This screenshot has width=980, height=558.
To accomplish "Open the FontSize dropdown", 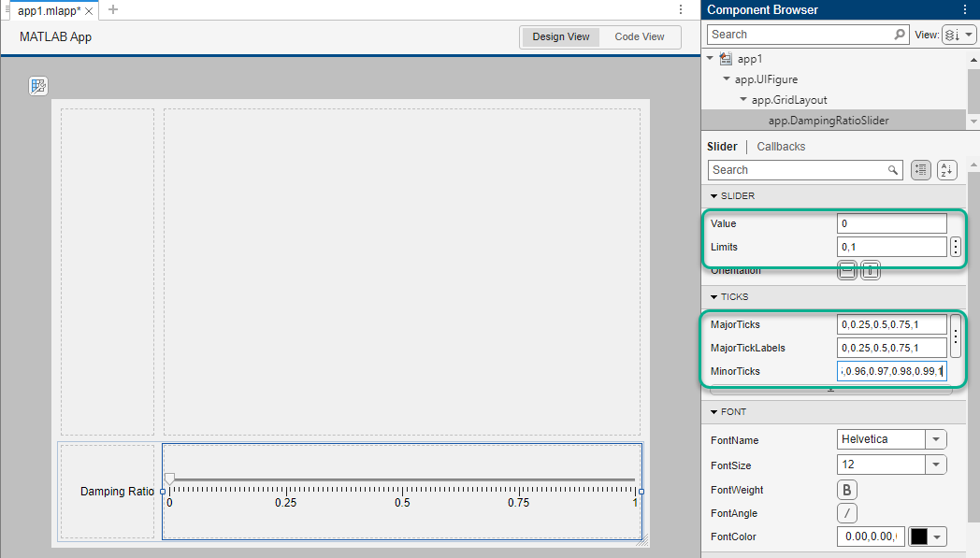I will click(x=935, y=464).
